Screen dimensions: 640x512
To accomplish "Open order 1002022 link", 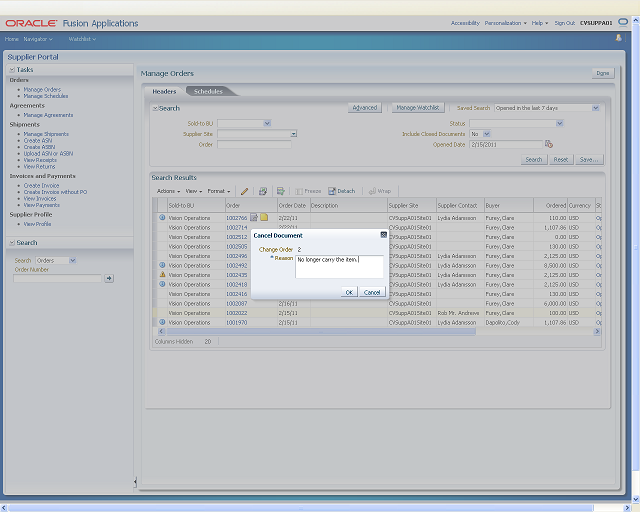I will tap(237, 313).
